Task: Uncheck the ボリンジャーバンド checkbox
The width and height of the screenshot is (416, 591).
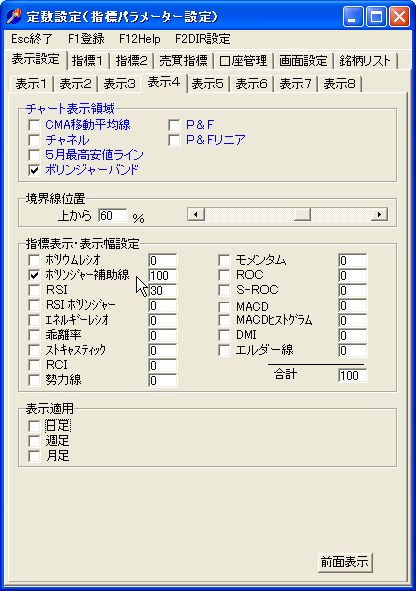Action: [x=34, y=170]
